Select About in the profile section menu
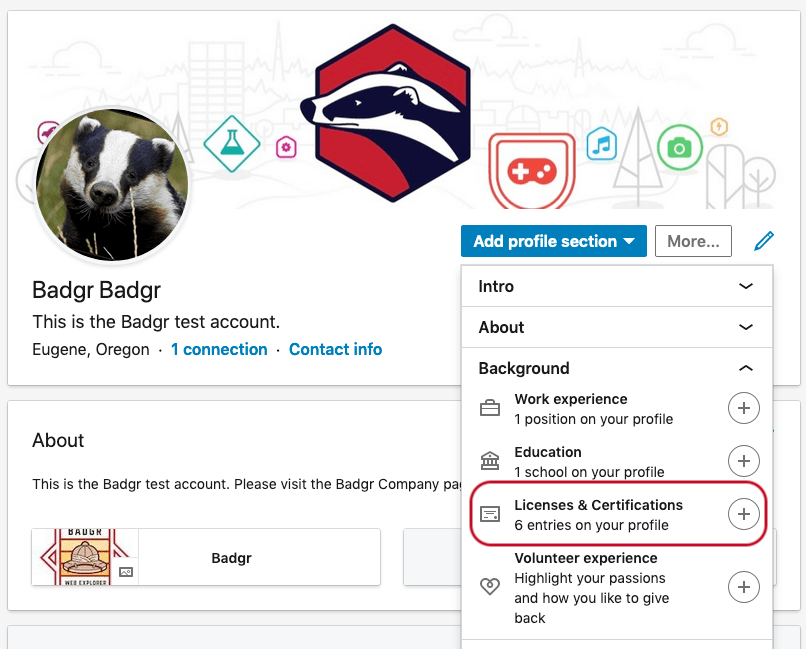Image resolution: width=806 pixels, height=649 pixels. [x=500, y=327]
